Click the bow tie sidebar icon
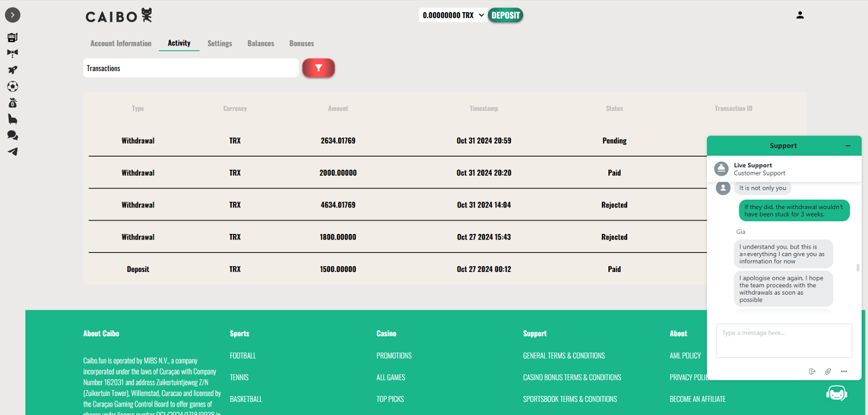Viewport: 868px width, 415px height. tap(12, 53)
